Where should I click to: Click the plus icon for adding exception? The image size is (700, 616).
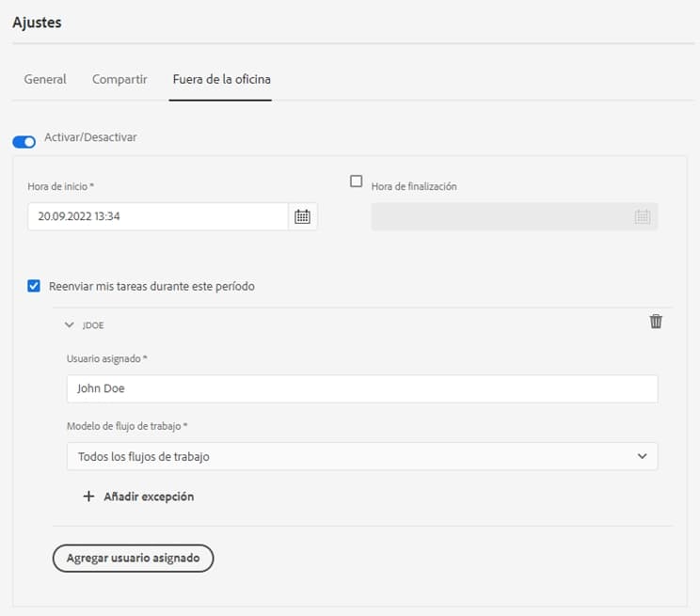[89, 497]
